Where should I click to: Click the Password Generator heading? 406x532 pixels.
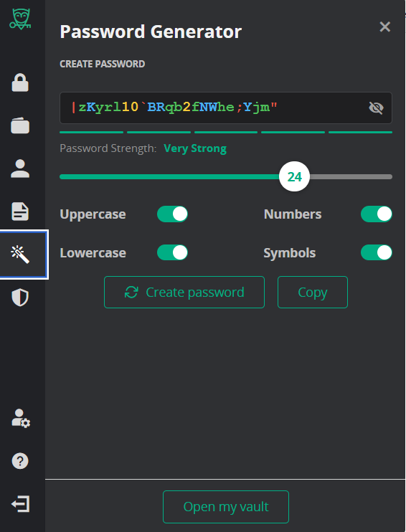(151, 32)
